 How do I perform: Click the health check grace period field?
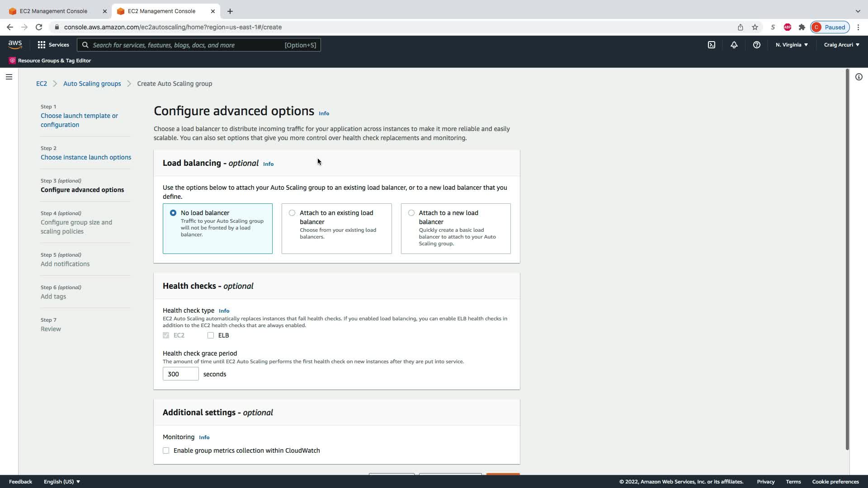point(180,374)
